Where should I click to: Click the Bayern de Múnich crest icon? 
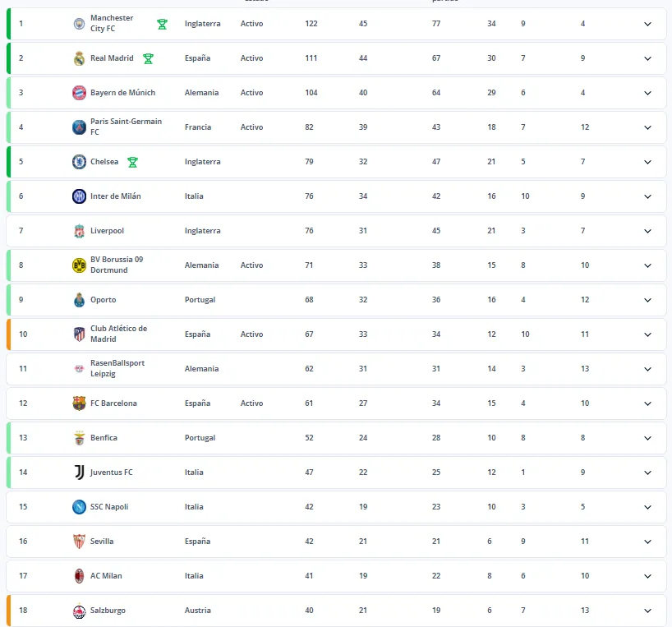pos(80,93)
